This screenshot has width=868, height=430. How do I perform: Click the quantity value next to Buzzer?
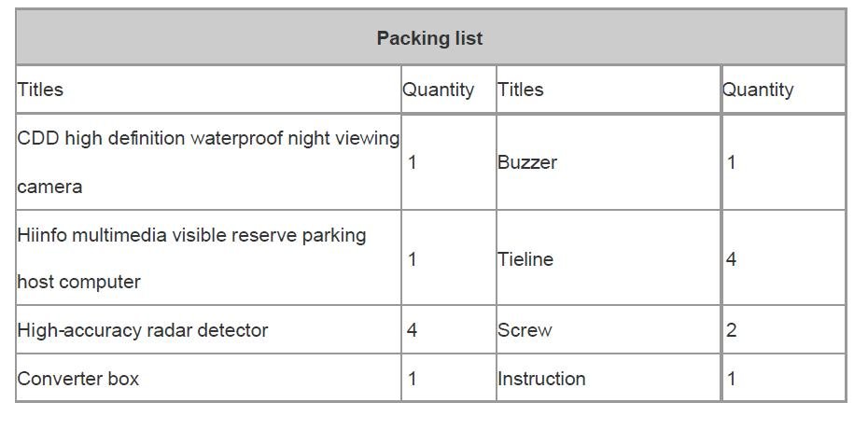coord(732,162)
